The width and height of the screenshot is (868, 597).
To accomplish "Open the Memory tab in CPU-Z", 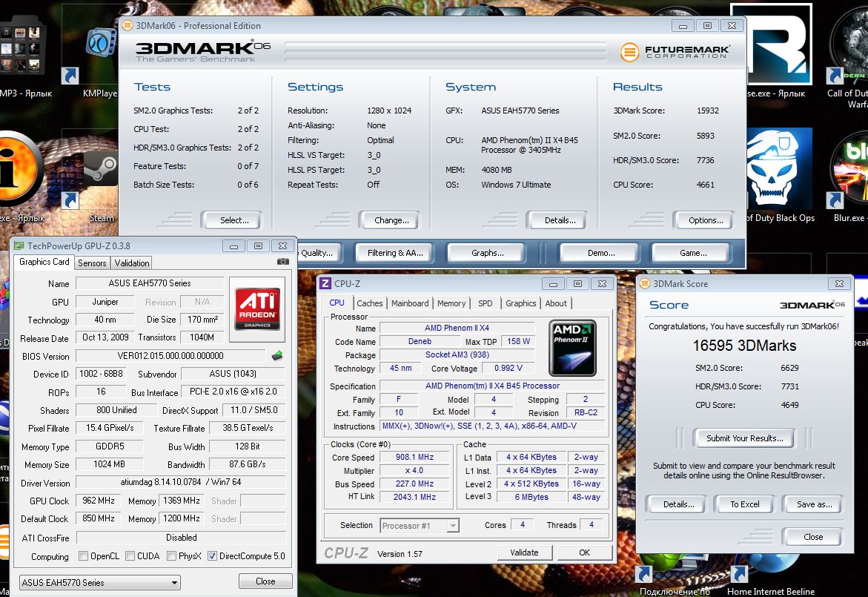I will (x=451, y=303).
